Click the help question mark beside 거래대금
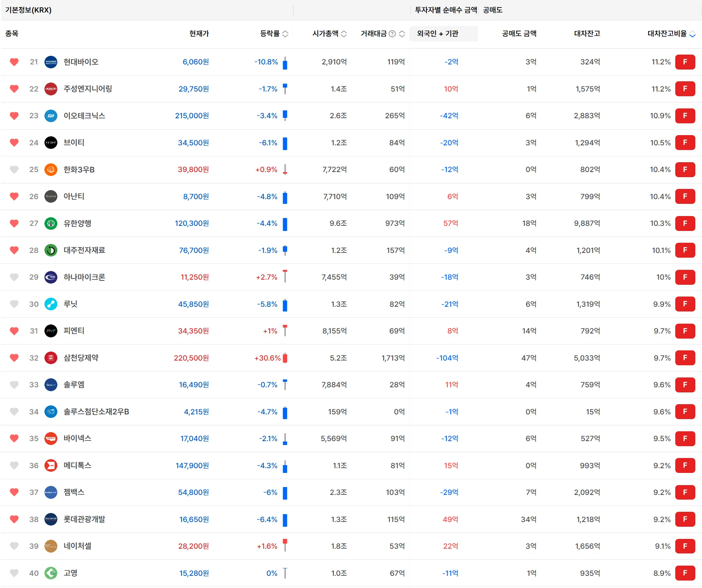This screenshot has height=588, width=702. 392,34
